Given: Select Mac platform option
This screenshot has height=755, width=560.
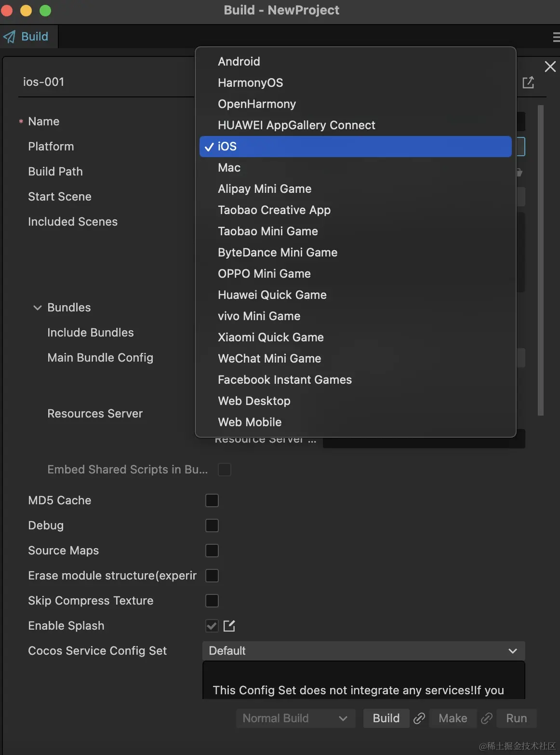Looking at the screenshot, I should (355, 168).
